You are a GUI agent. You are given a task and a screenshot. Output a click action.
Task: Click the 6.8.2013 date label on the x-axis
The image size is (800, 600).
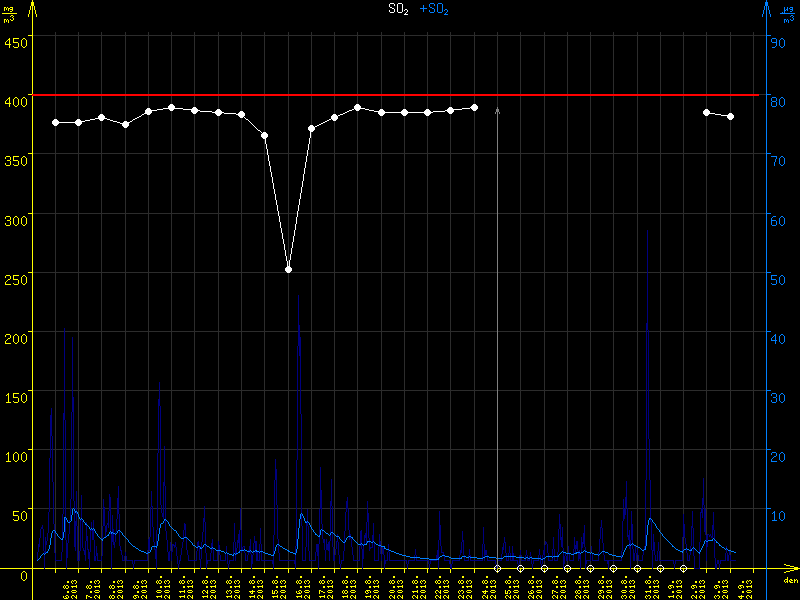click(70, 585)
